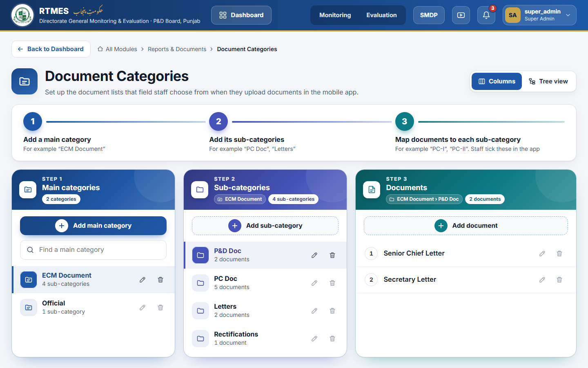Click the 2 documents badge in Step 3
This screenshot has height=368, width=588.
click(x=485, y=199)
